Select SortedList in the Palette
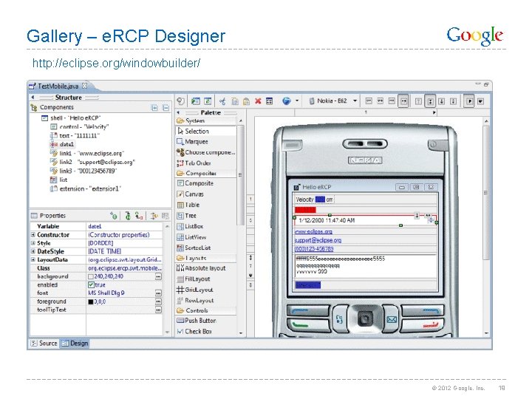This screenshot has width=532, height=399. [194, 248]
